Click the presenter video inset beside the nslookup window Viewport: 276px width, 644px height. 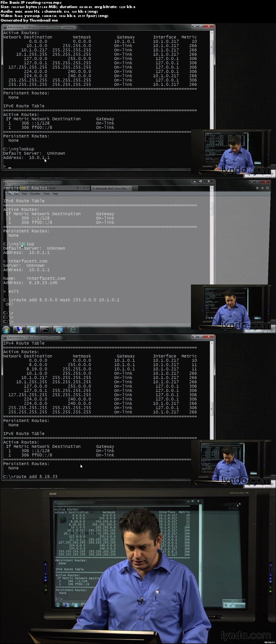pyautogui.click(x=231, y=152)
